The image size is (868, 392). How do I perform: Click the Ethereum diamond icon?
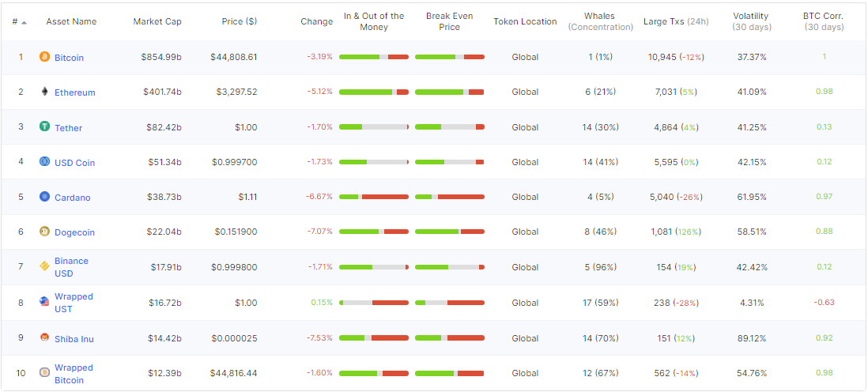(x=45, y=92)
